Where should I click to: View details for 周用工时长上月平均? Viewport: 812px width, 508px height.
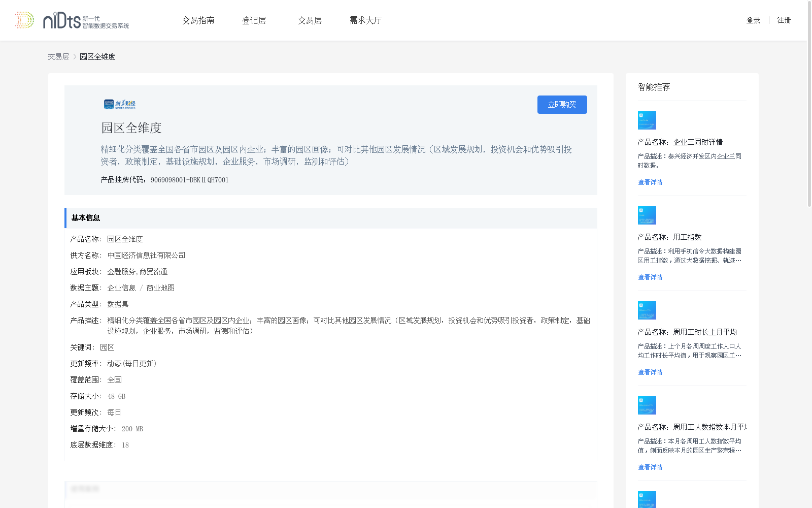pos(650,372)
